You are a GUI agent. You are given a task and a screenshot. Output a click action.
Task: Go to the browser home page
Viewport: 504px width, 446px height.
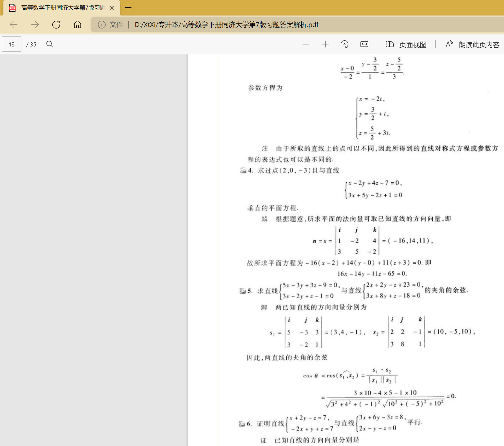(x=77, y=24)
